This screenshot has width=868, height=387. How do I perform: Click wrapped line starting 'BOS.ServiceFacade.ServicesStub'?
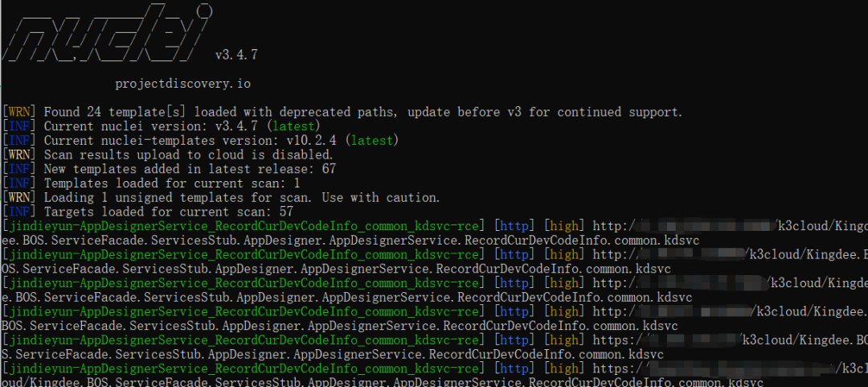340,327
